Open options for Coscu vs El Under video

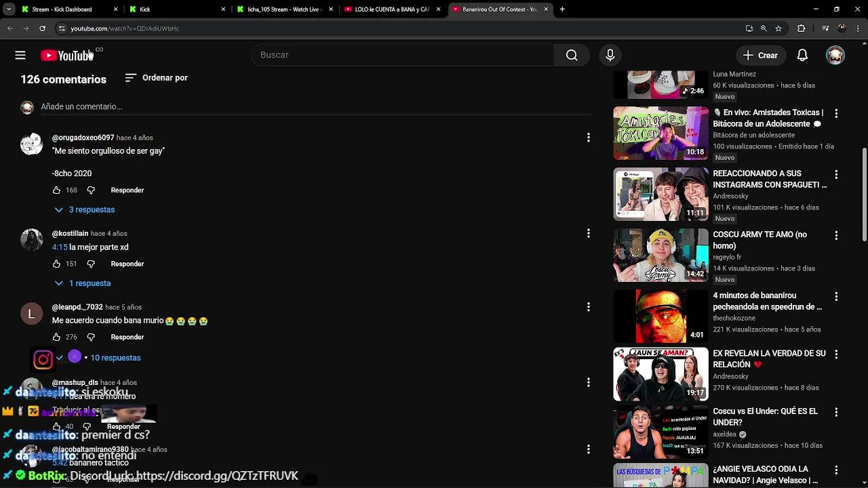pyautogui.click(x=836, y=412)
